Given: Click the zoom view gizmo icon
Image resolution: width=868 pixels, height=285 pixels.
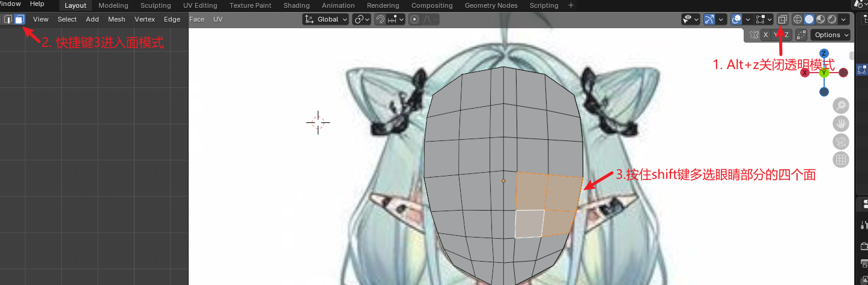Looking at the screenshot, I should [x=840, y=106].
